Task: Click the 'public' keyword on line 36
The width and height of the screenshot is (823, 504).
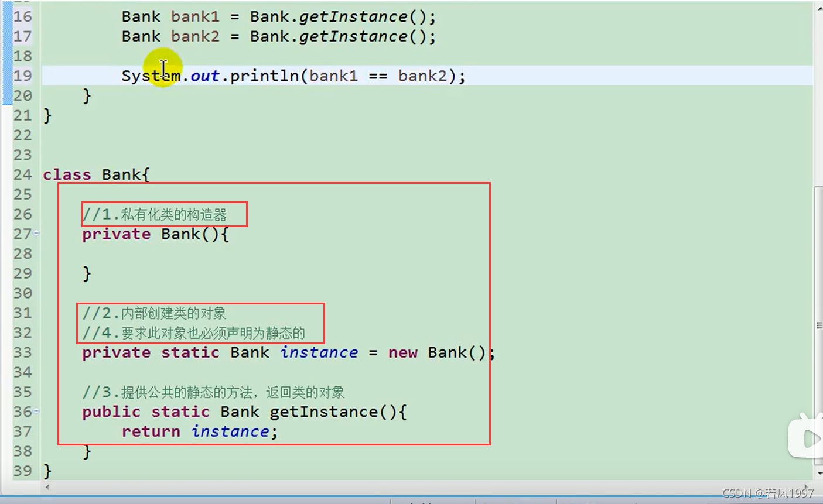Action: pyautogui.click(x=111, y=412)
